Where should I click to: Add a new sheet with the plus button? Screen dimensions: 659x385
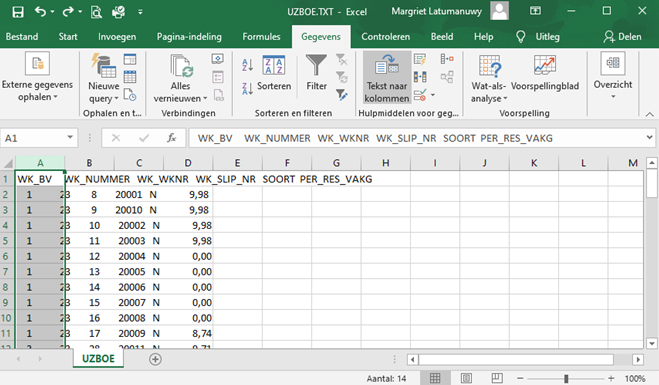click(155, 359)
